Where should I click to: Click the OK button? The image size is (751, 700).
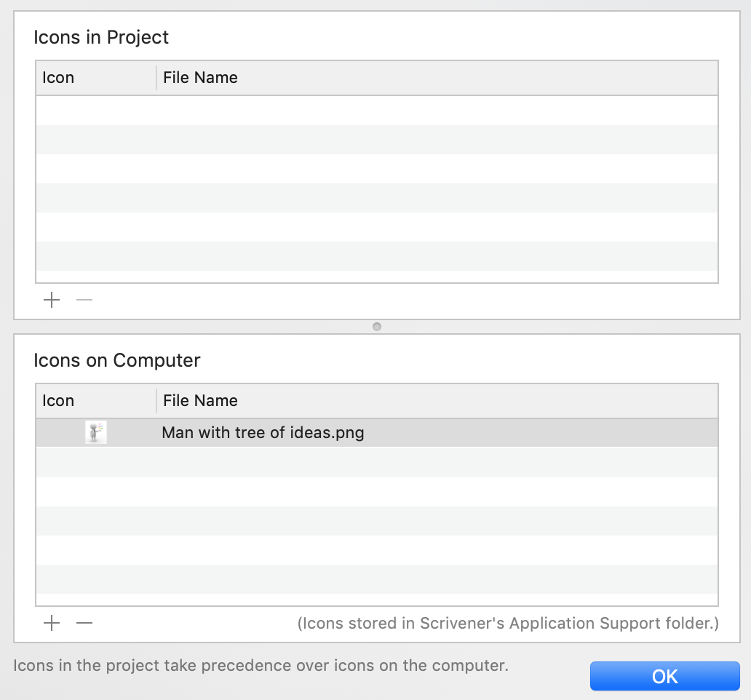click(x=665, y=676)
